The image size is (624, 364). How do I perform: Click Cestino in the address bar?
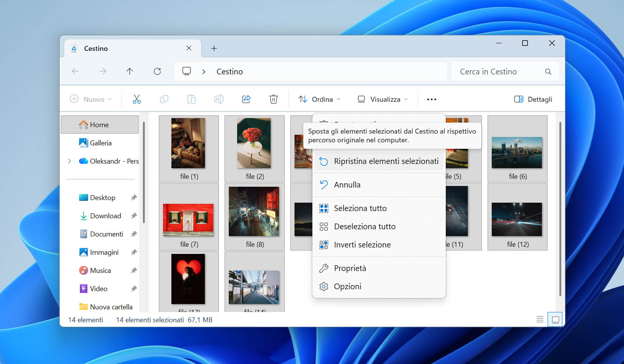point(230,71)
